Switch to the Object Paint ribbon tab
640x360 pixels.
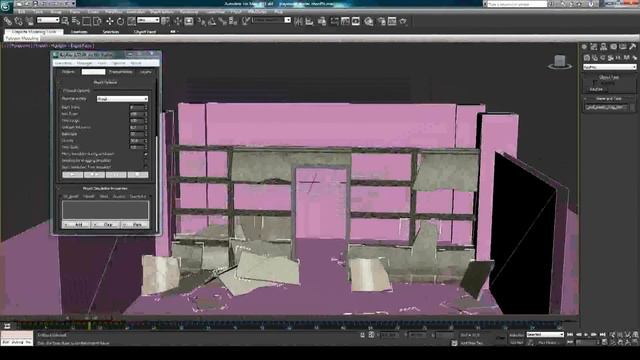point(145,31)
